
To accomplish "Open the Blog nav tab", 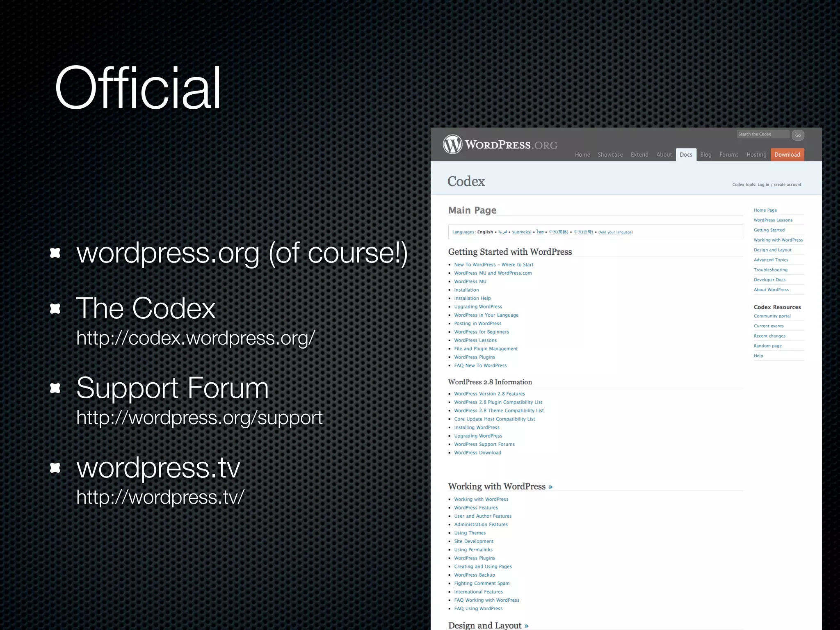I will tap(705, 155).
